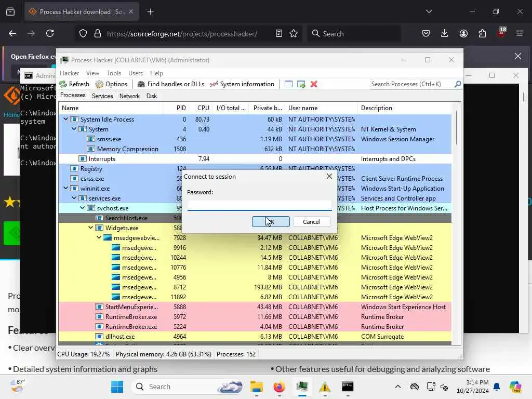Open File Explorer from taskbar

[x=257, y=387]
